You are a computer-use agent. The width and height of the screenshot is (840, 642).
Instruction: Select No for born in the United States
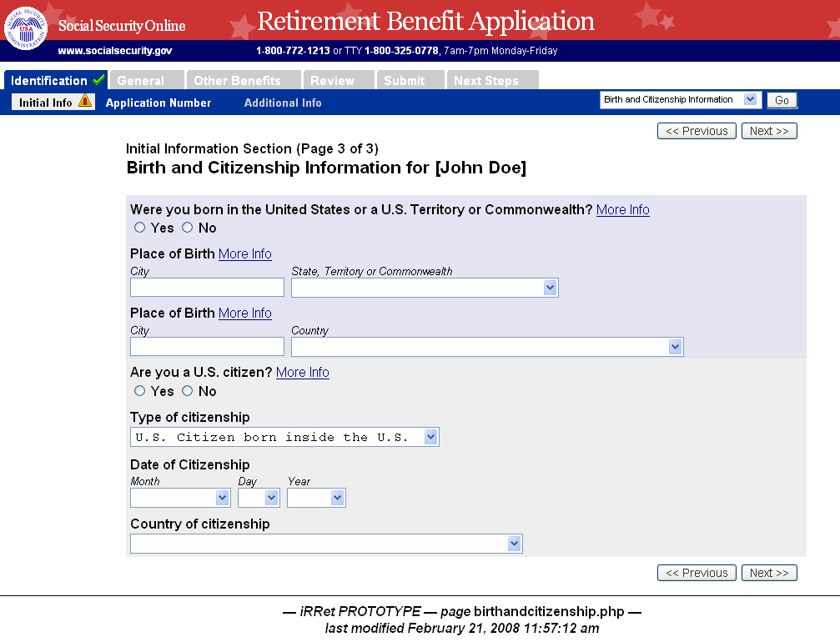point(188,228)
